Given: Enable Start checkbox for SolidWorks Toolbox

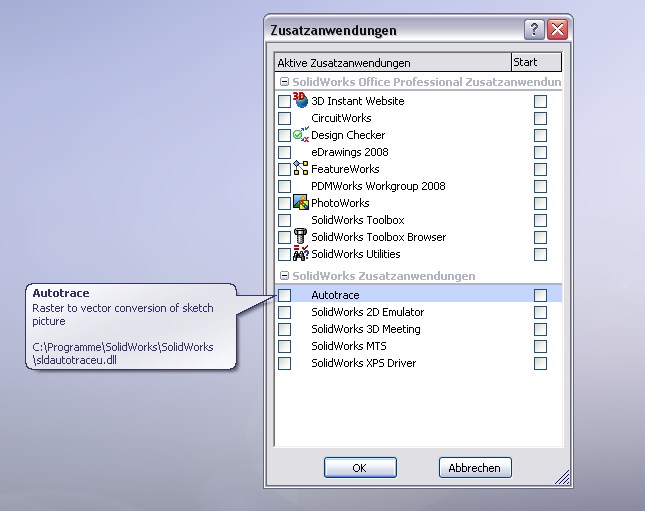Looking at the screenshot, I should point(540,221).
